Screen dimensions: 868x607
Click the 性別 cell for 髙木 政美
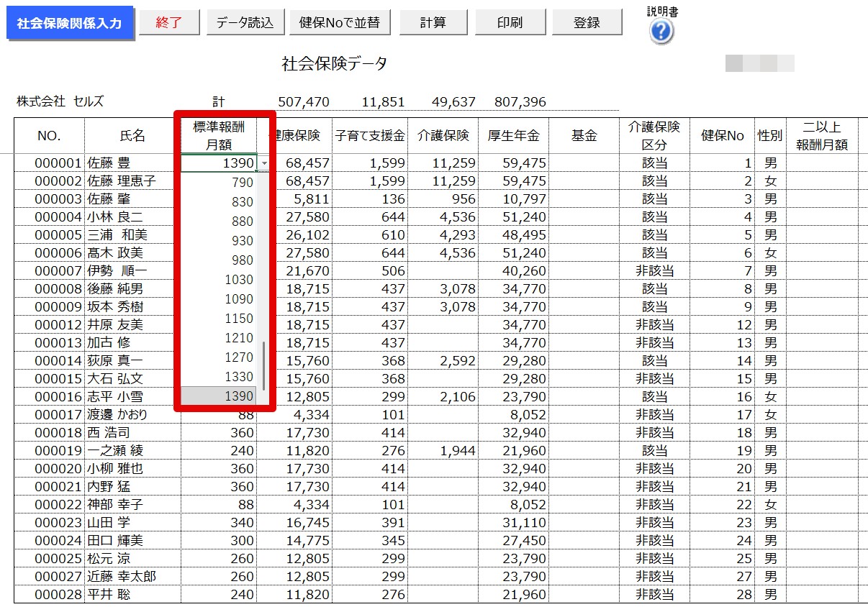pyautogui.click(x=771, y=253)
